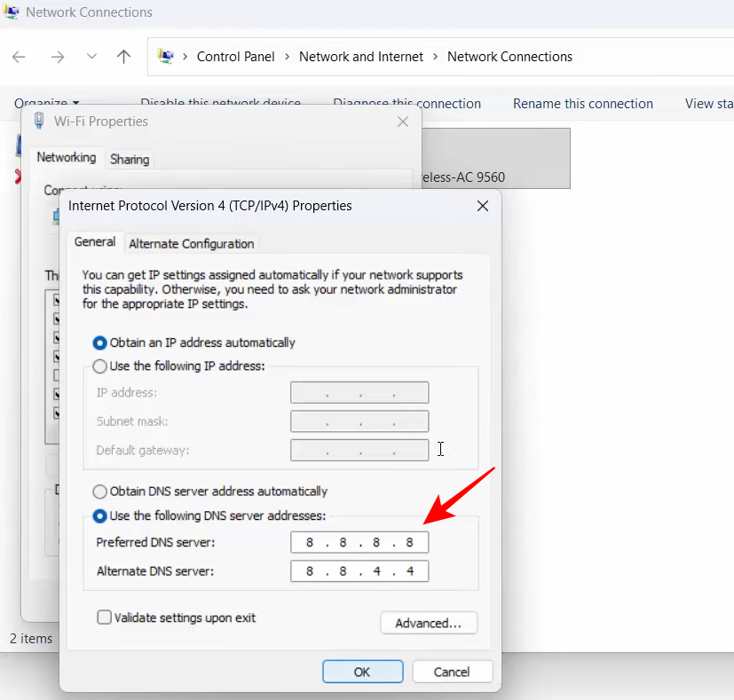Close the IPv4 Properties dialog

click(483, 206)
